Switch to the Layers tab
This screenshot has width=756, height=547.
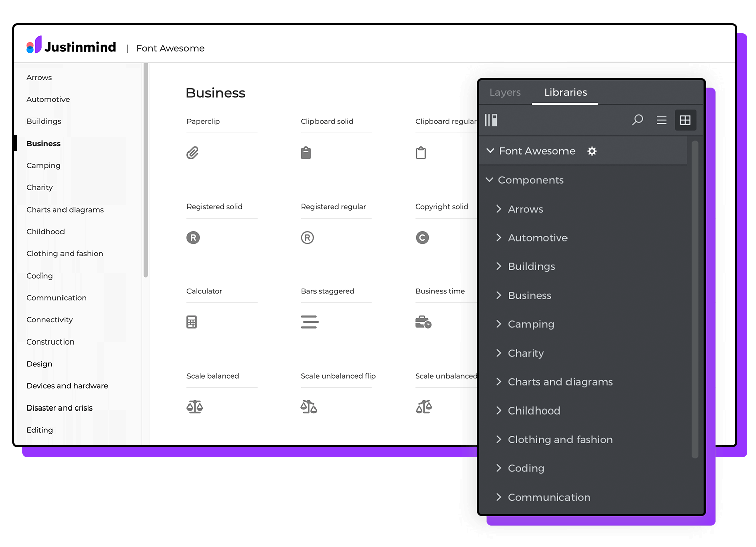click(505, 92)
